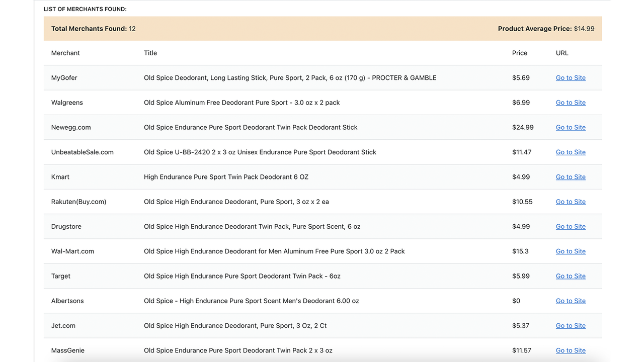This screenshot has width=644, height=362.
Task: Click the Total Merchants Found banner
Action: click(93, 29)
